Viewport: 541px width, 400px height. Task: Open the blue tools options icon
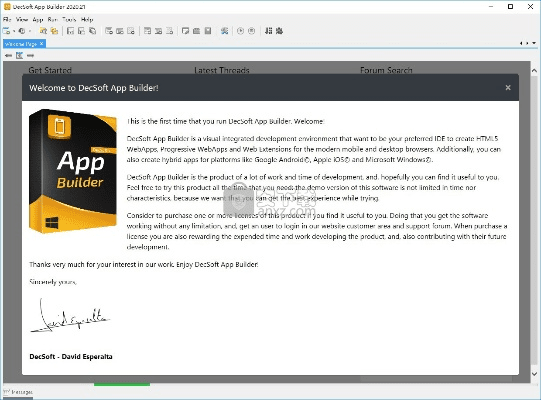tap(225, 31)
